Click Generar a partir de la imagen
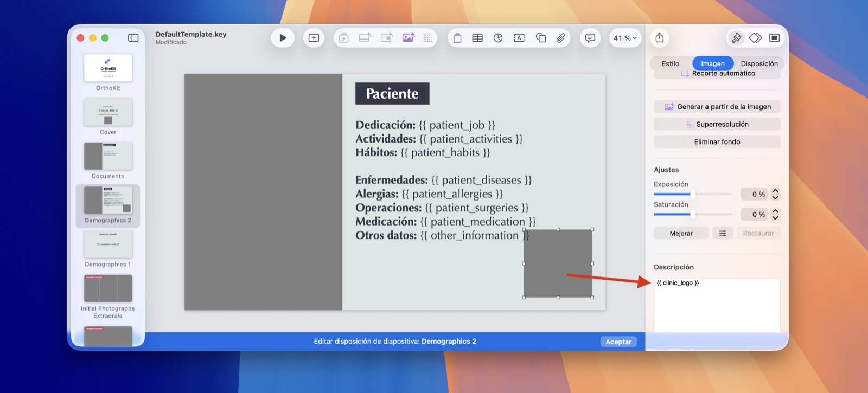The image size is (868, 393). (x=717, y=107)
